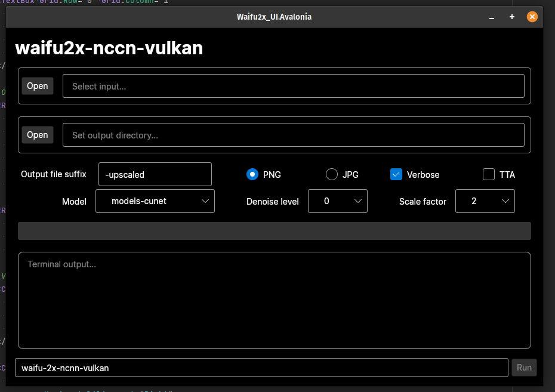Close the window with orange X

[x=532, y=17]
